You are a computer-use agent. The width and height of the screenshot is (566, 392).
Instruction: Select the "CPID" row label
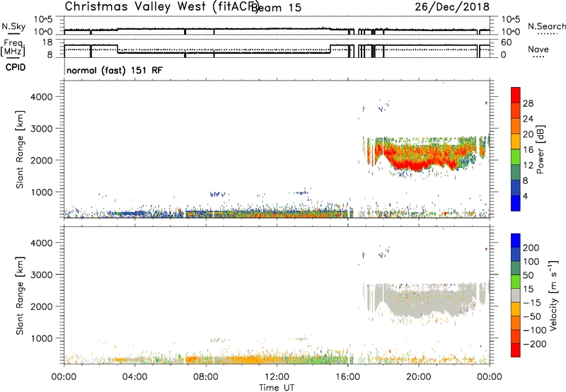point(16,67)
